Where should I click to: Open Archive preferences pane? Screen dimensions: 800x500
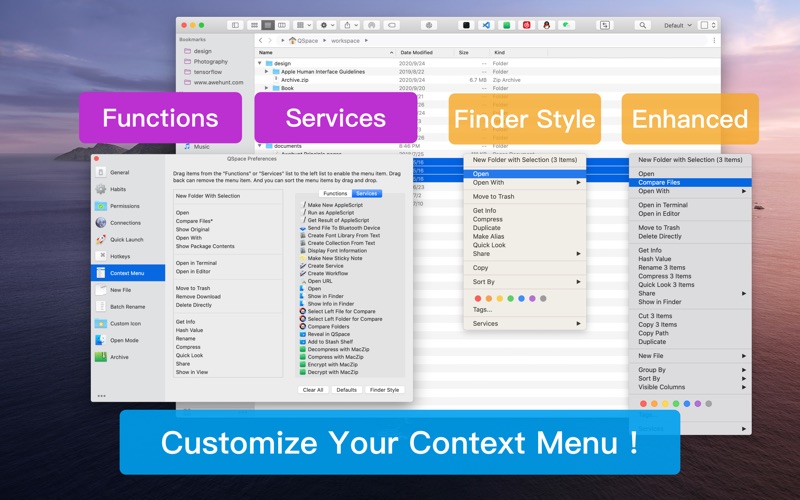(x=128, y=357)
